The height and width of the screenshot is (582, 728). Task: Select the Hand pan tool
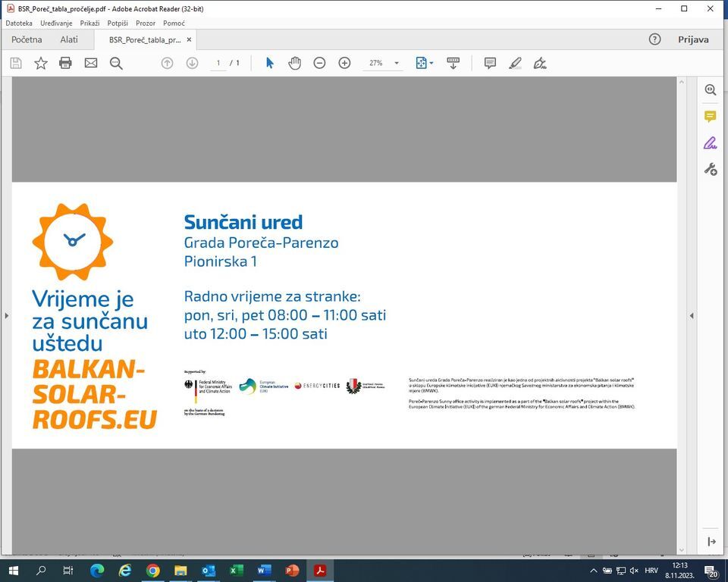[294, 63]
